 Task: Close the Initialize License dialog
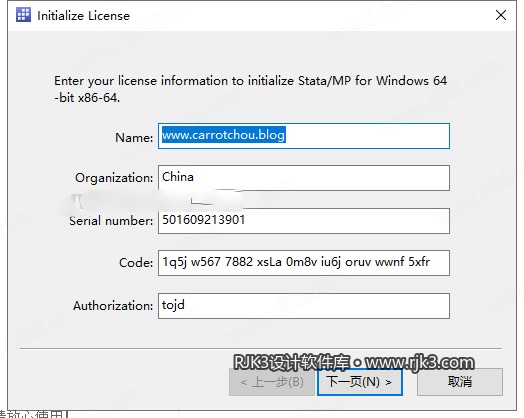[501, 15]
